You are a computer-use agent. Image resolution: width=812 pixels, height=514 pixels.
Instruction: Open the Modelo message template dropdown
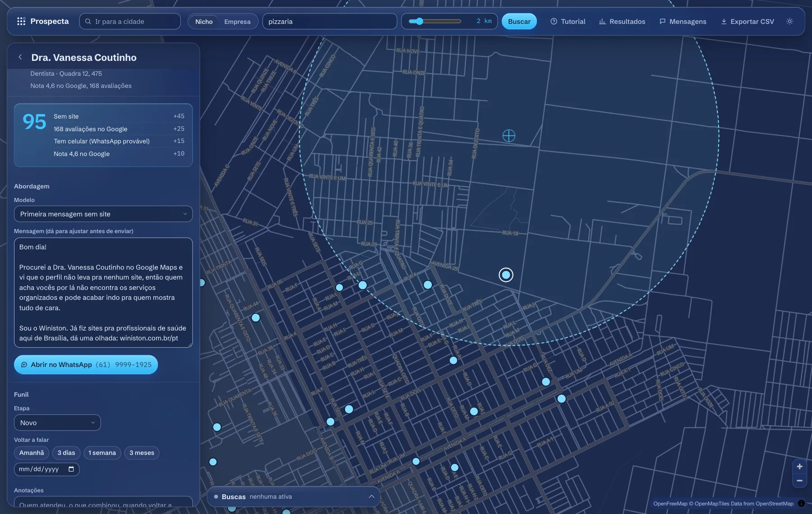pyautogui.click(x=103, y=214)
